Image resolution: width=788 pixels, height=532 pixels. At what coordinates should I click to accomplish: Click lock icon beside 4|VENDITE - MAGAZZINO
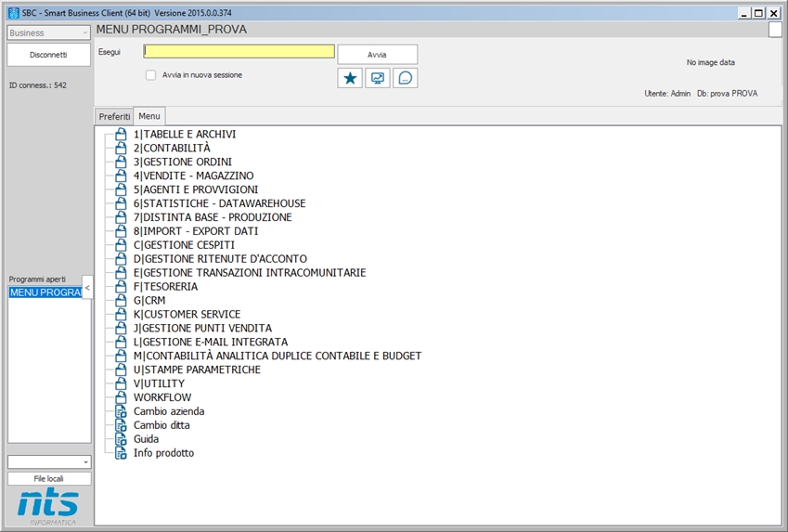[x=121, y=175]
